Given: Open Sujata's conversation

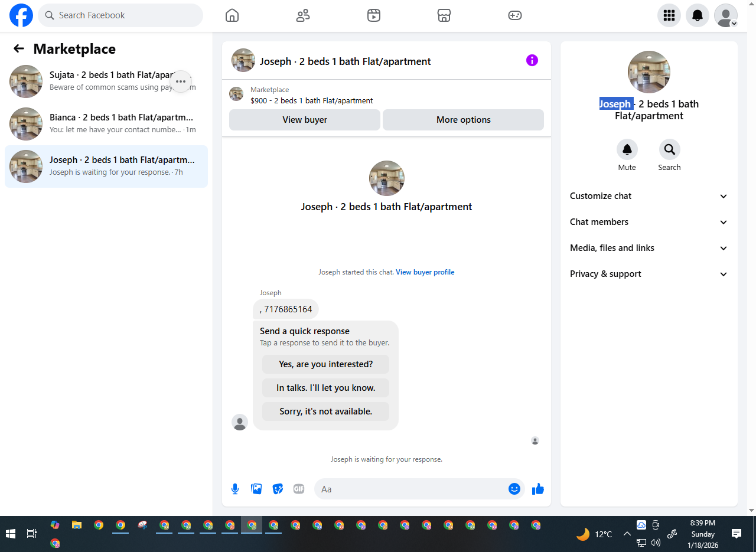Looking at the screenshot, I should tap(106, 81).
